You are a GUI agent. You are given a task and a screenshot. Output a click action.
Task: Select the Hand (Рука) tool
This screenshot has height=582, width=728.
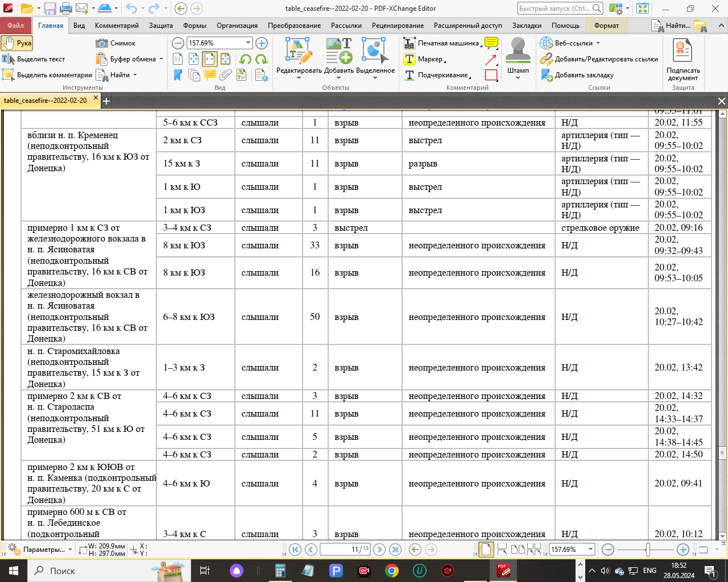[17, 43]
